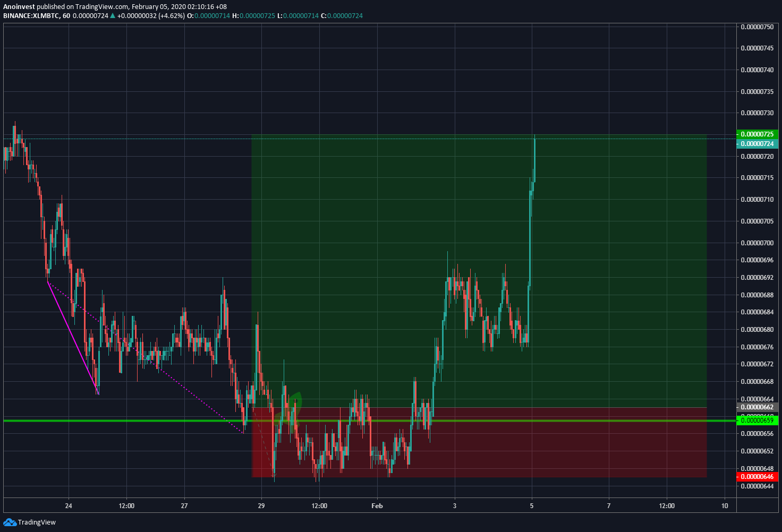Click the 0.00000696 price axis tick
782x532 pixels.
pyautogui.click(x=757, y=260)
